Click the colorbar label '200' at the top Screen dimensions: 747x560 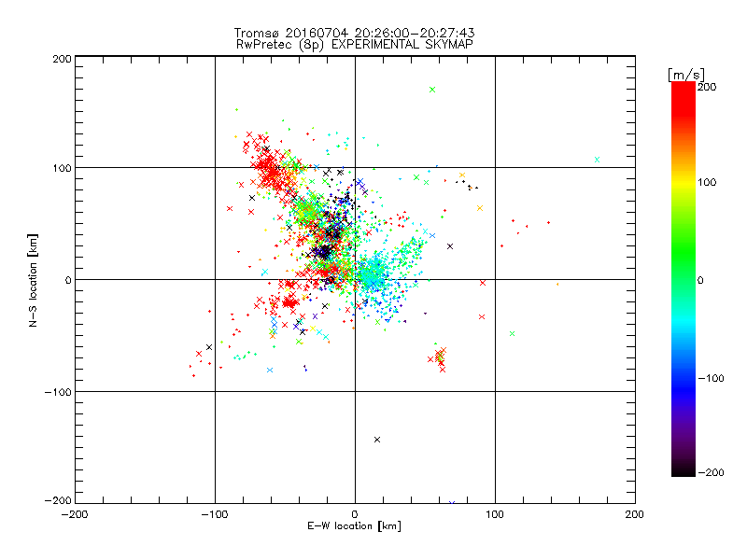pos(707,87)
